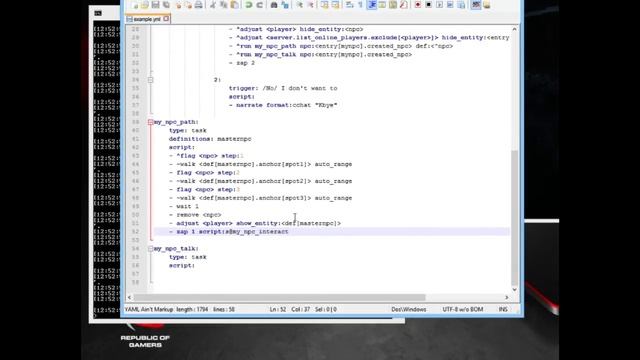Viewport: 640px width, 360px height.
Task: Click the '- remove <npc>' code line
Action: [x=195, y=215]
